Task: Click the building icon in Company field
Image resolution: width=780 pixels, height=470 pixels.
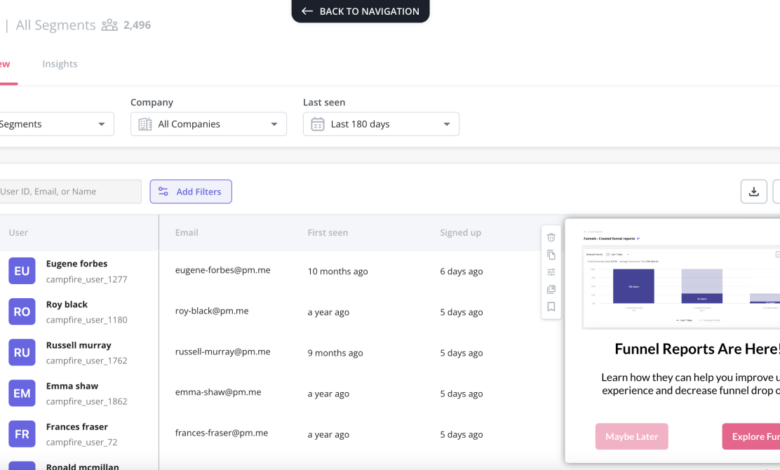Action: [x=145, y=124]
